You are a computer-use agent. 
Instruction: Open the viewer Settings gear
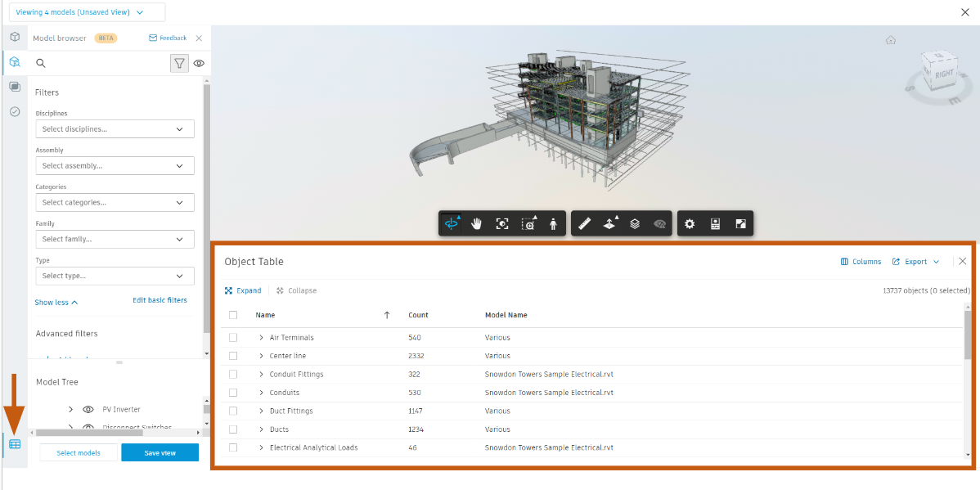690,223
